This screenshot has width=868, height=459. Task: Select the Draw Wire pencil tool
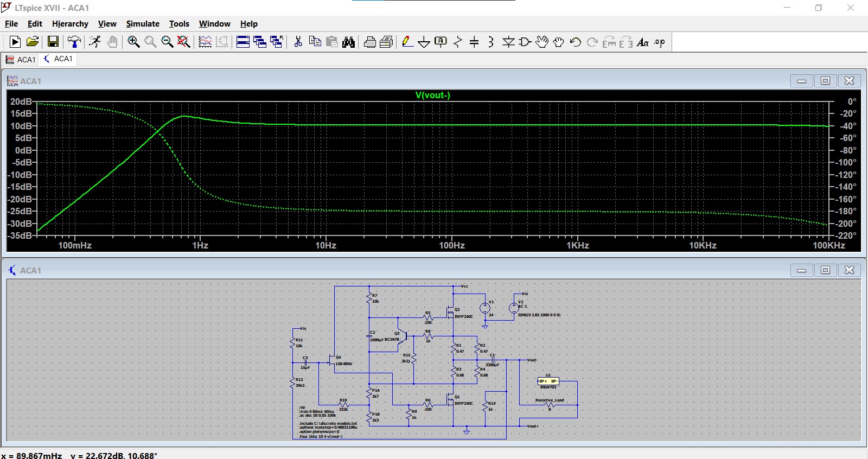[407, 42]
